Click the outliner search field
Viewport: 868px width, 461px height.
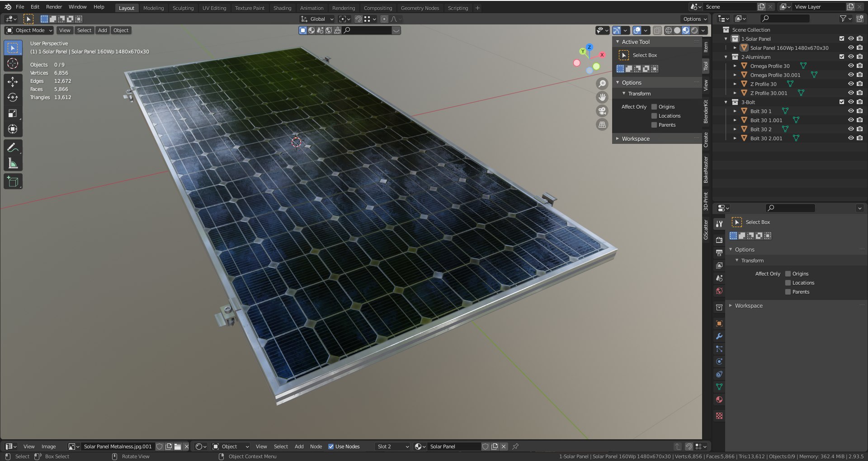pyautogui.click(x=785, y=19)
